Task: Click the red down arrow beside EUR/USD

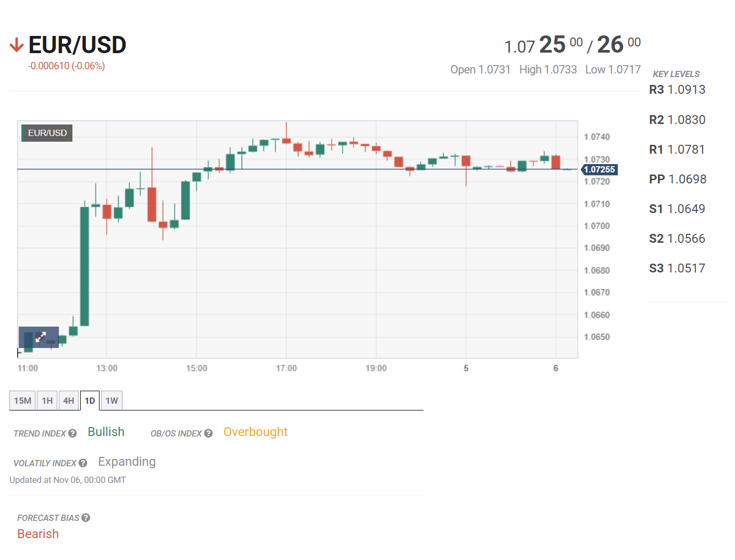Action: click(x=17, y=45)
